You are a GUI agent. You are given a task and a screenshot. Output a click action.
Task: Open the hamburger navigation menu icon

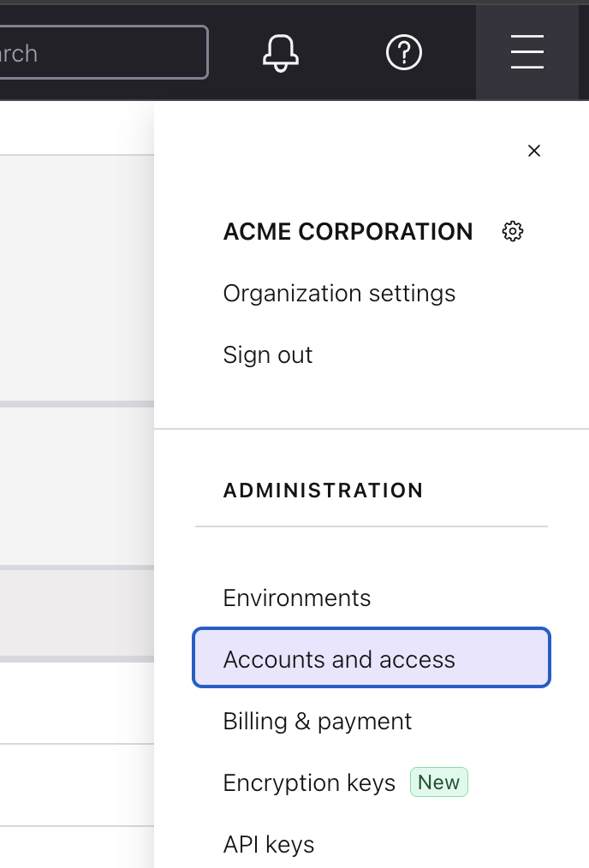pos(527,52)
